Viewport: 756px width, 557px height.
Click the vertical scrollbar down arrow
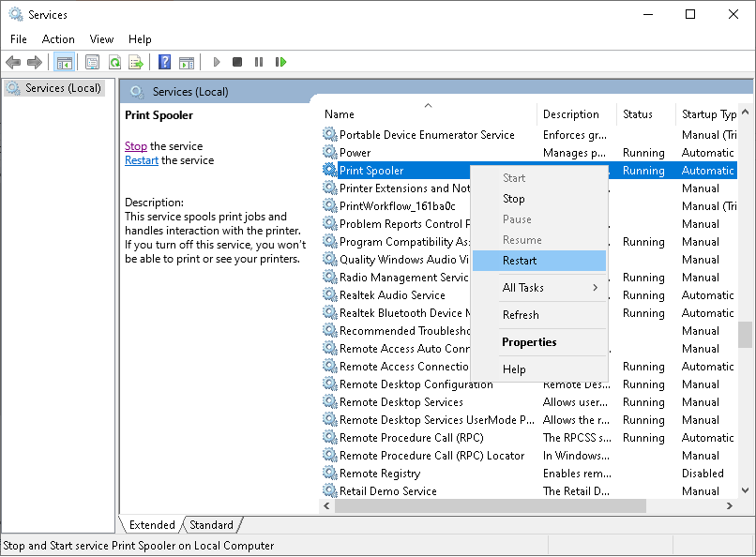click(x=746, y=491)
